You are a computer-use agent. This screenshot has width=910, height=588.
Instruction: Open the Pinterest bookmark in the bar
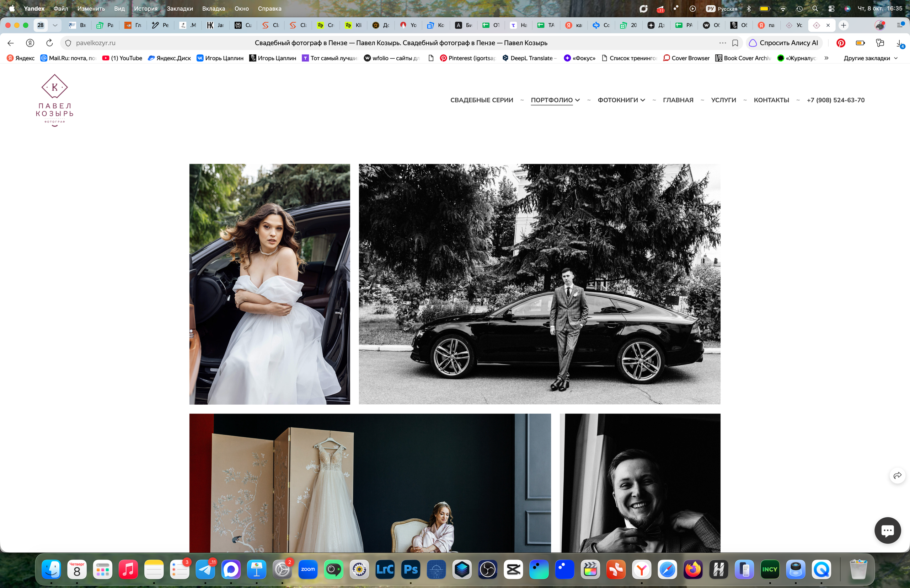(x=467, y=58)
